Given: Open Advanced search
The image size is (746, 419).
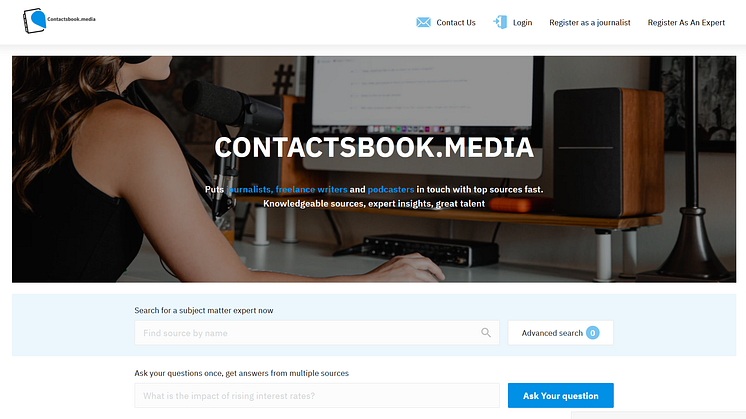Looking at the screenshot, I should [x=551, y=333].
